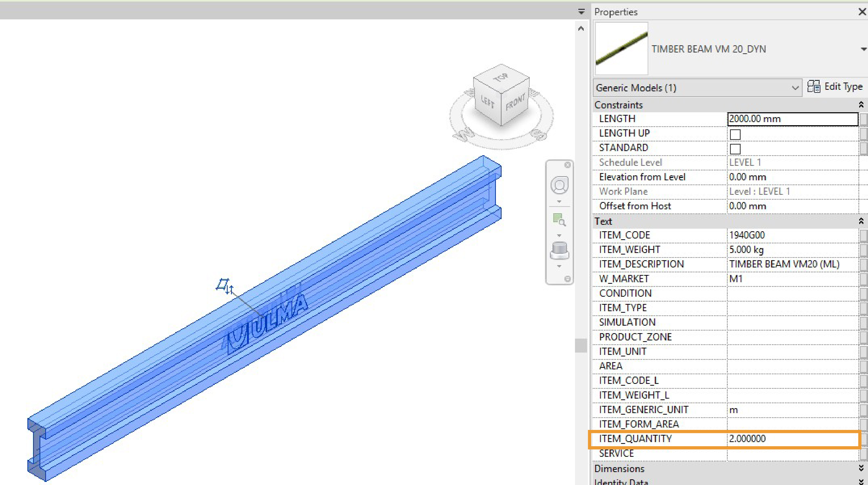Click the 3D view orbit button

[x=559, y=251]
